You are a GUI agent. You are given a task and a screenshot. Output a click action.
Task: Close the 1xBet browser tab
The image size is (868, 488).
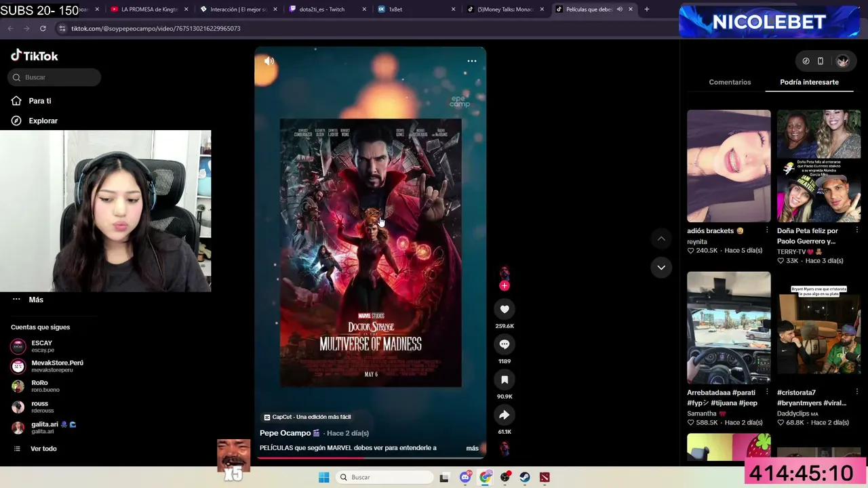[454, 9]
